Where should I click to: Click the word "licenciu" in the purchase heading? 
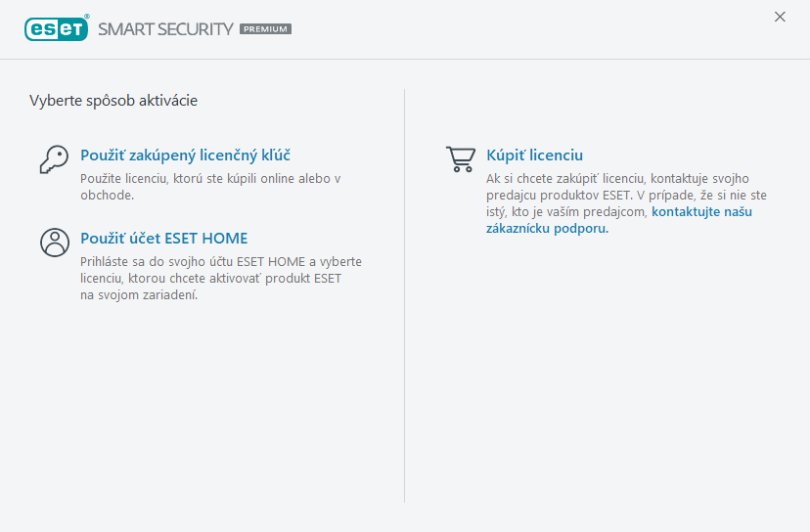[554, 155]
